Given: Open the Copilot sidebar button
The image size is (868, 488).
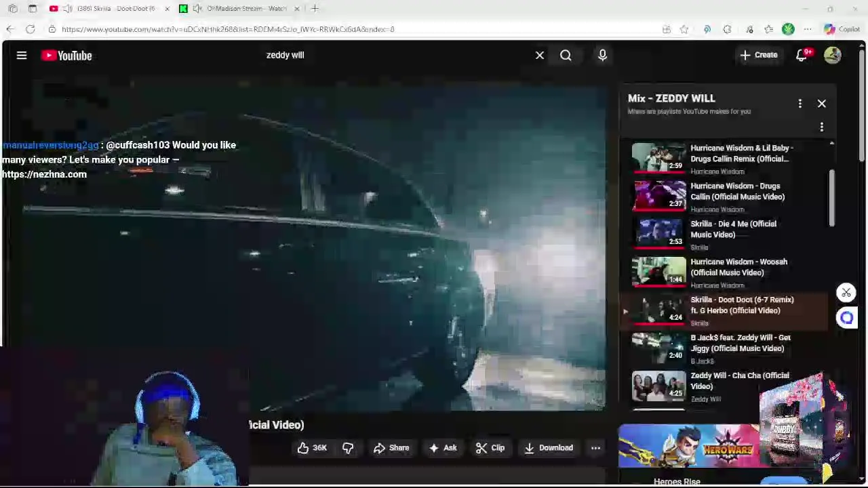Looking at the screenshot, I should 842,29.
